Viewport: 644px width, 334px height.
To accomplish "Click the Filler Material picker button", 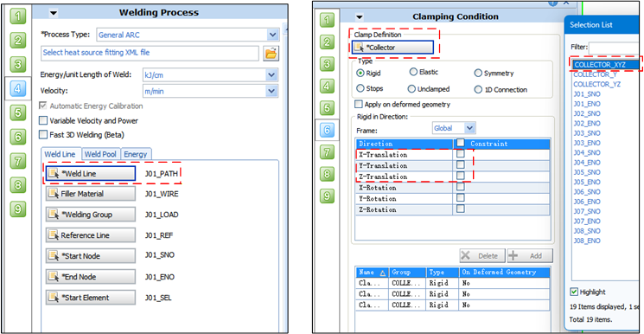I will 91,194.
